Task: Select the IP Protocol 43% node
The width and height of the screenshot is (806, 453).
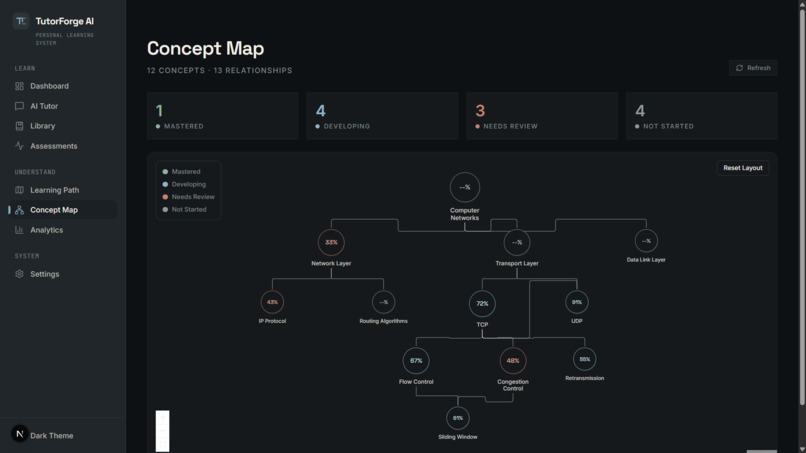Action: coord(272,302)
